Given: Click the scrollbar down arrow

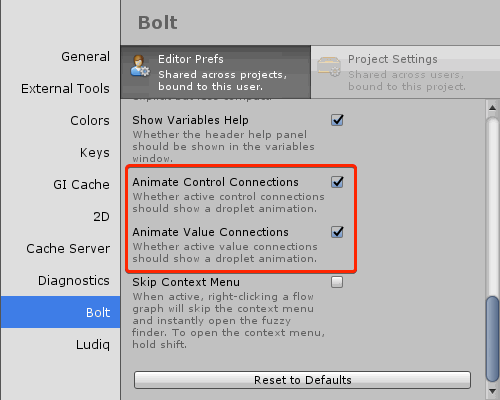Looking at the screenshot, I should point(492,391).
